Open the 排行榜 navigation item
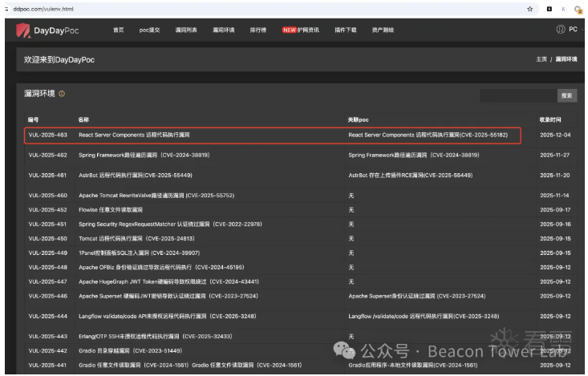 click(258, 30)
